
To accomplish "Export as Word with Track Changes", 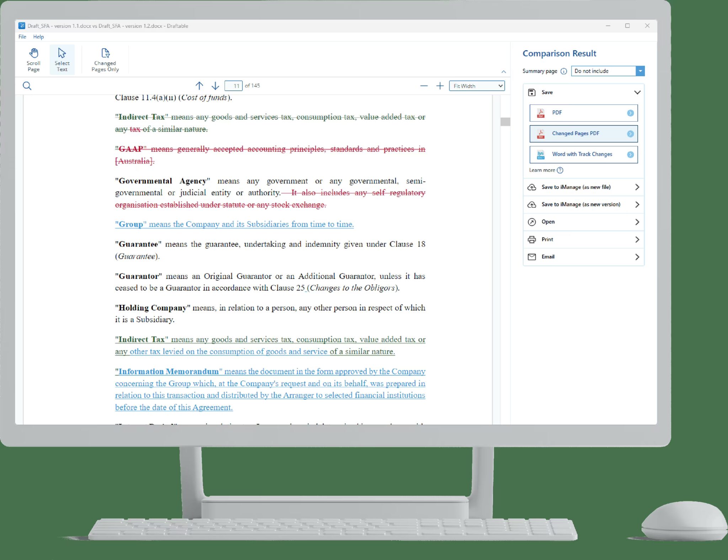I will (583, 154).
